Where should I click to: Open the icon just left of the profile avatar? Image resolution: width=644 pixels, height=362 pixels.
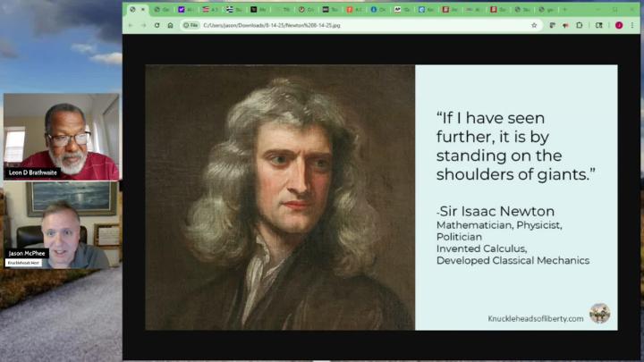point(598,25)
